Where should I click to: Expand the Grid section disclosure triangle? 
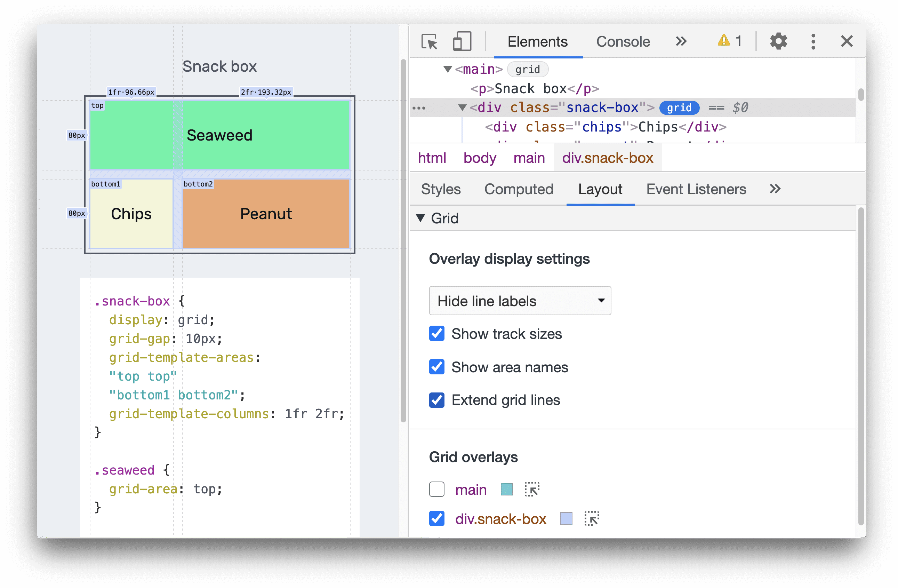coord(427,218)
